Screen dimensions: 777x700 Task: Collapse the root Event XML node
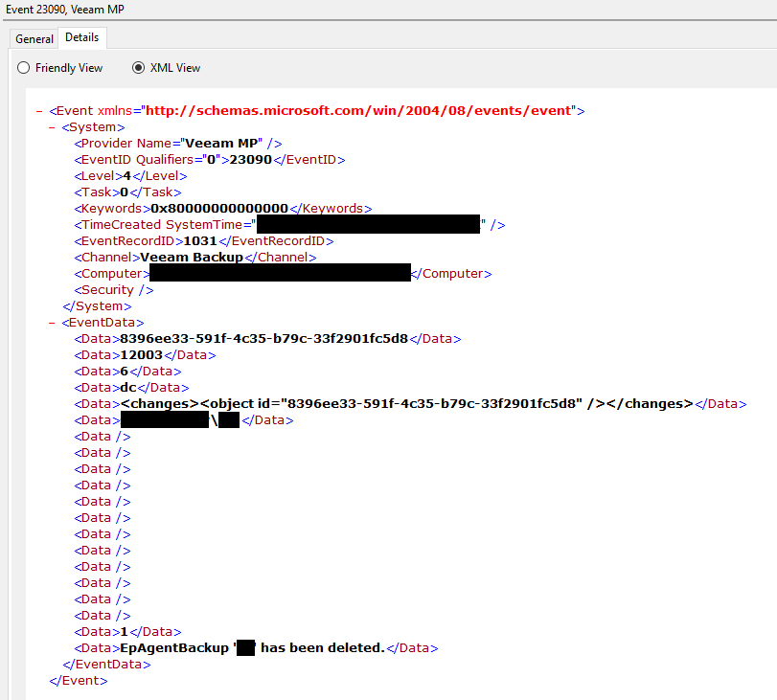38,111
